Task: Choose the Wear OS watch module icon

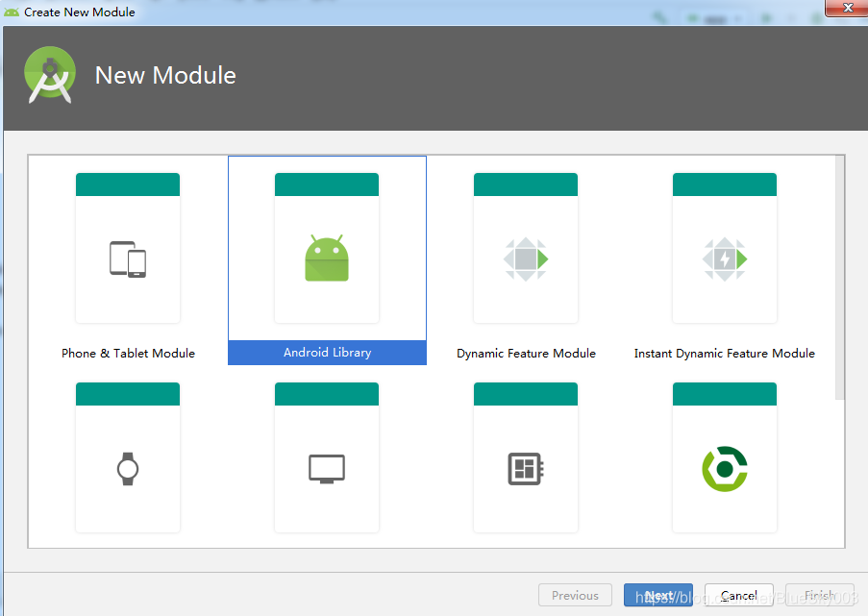Action: pyautogui.click(x=128, y=469)
